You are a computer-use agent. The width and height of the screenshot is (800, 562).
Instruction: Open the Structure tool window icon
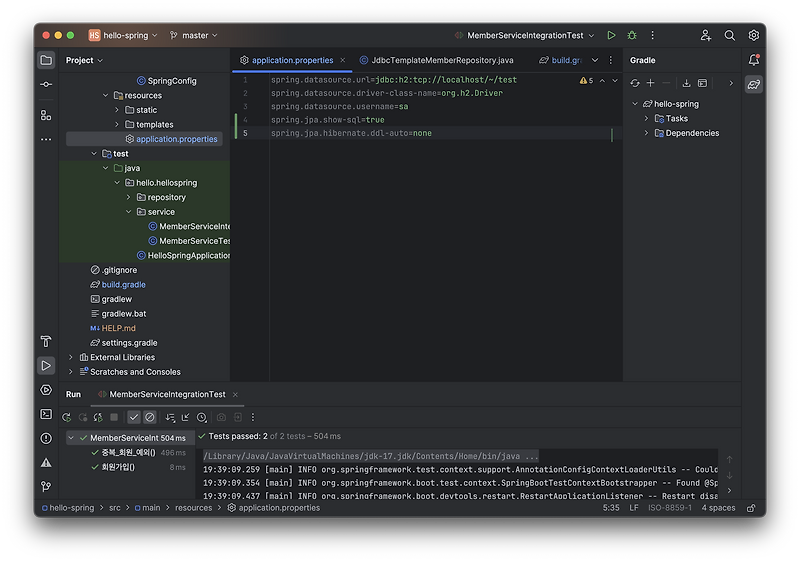[x=46, y=116]
